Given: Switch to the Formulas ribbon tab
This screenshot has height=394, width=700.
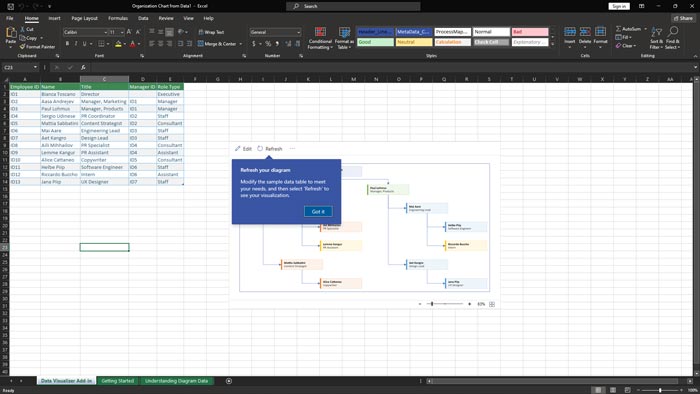Looking at the screenshot, I should 118,18.
